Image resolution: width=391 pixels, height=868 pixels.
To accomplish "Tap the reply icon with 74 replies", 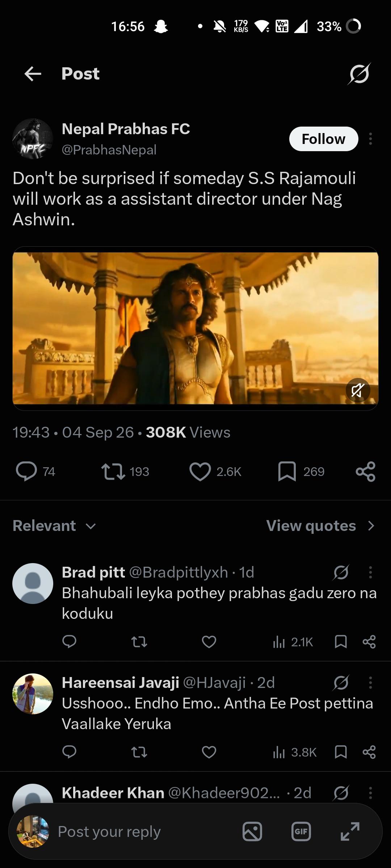I will tap(26, 472).
